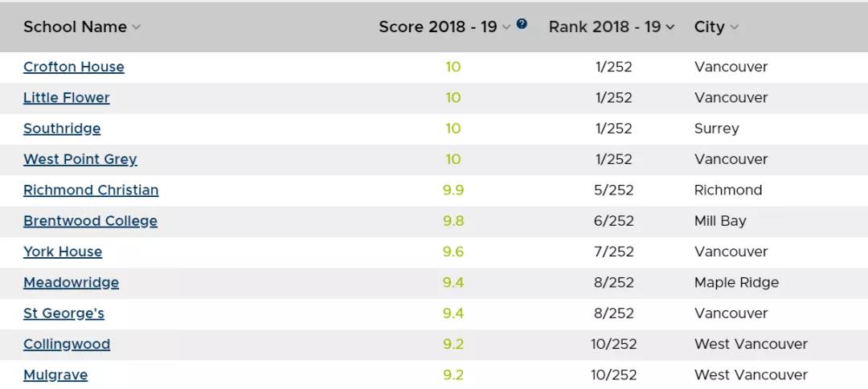The height and width of the screenshot is (389, 868).
Task: Sort by Rank 2018 - 19 column arrow
Action: pyautogui.click(x=670, y=27)
